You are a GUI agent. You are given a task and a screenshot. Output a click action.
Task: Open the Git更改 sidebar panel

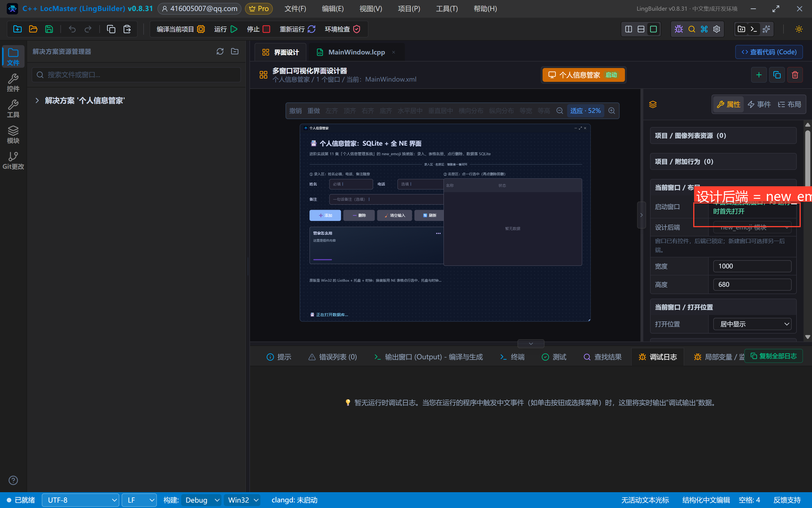pyautogui.click(x=13, y=161)
